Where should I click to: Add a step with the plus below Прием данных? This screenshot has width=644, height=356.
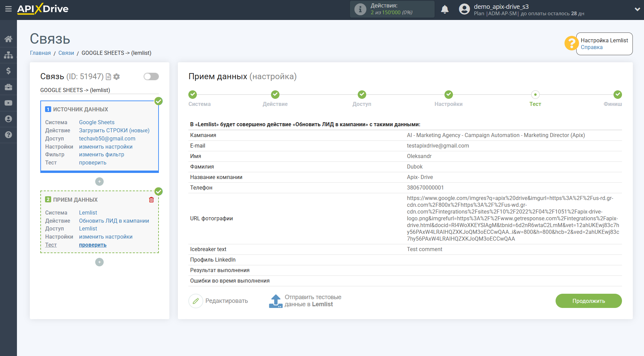pyautogui.click(x=99, y=262)
